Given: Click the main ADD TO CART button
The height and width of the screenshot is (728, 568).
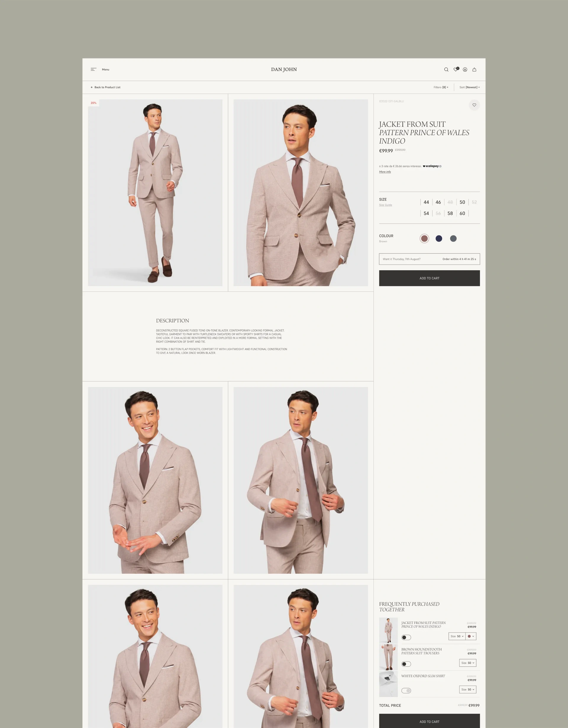Looking at the screenshot, I should tap(430, 278).
